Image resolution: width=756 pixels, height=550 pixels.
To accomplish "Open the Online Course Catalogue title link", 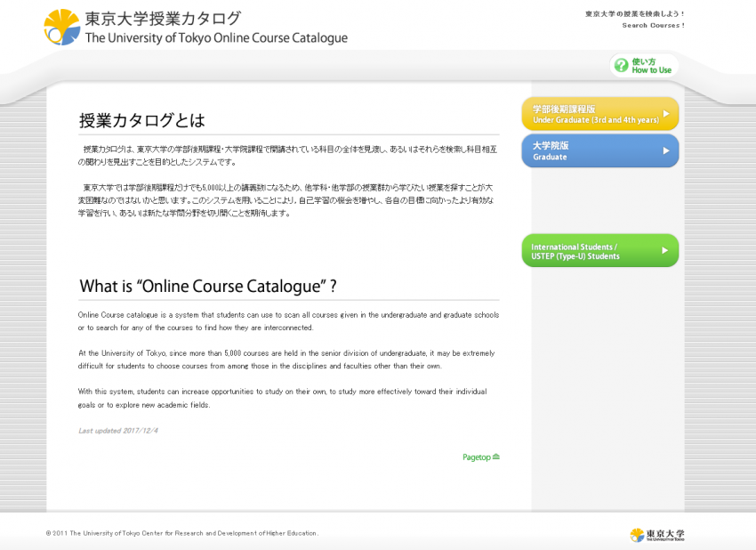I will coord(216,38).
